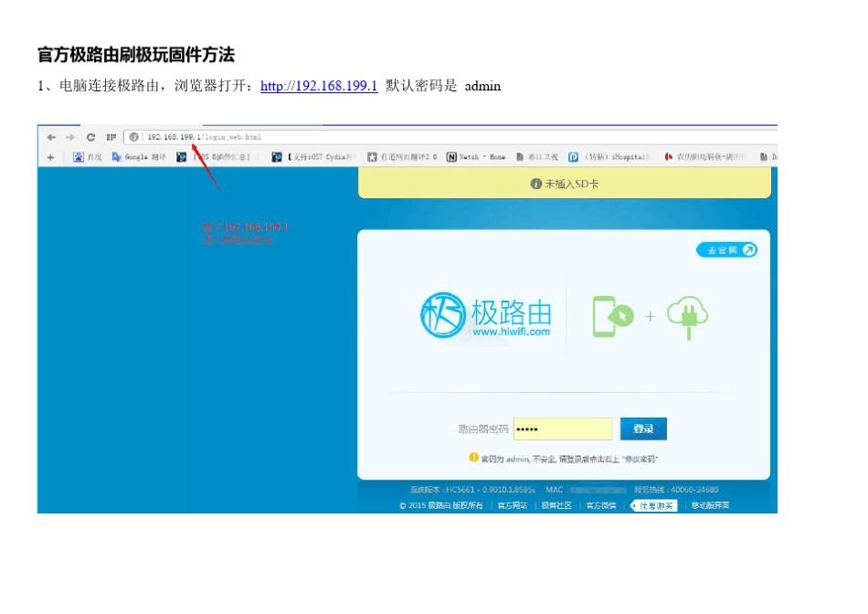This screenshot has height=614, width=868.
Task: Open the 极客社区 footer link
Action: click(556, 505)
